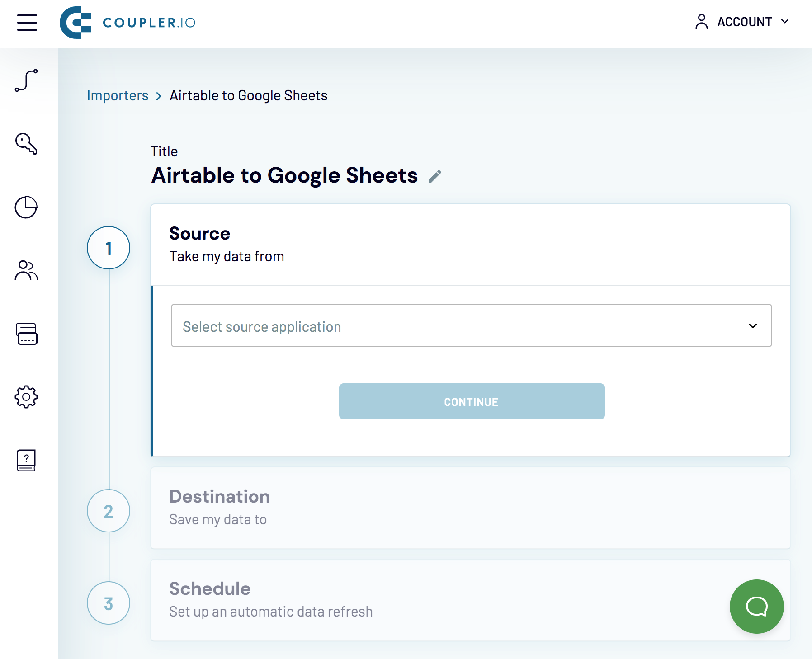Open the help book icon in sidebar

click(x=26, y=460)
